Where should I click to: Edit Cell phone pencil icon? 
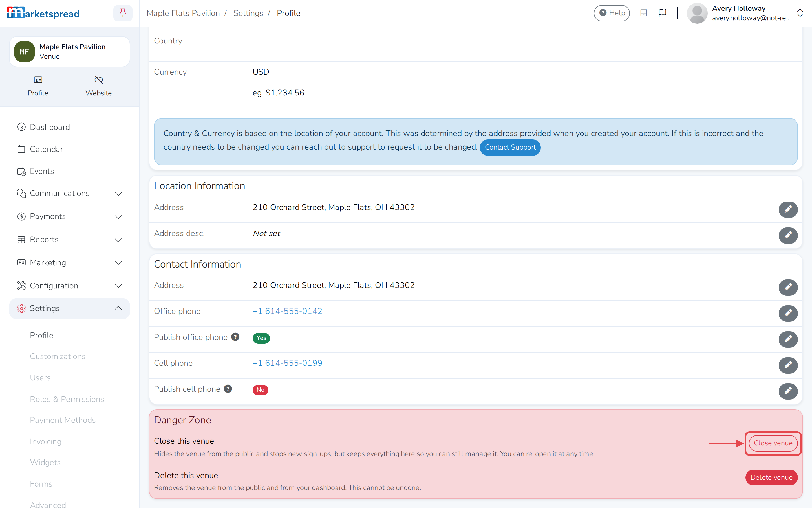(788, 365)
